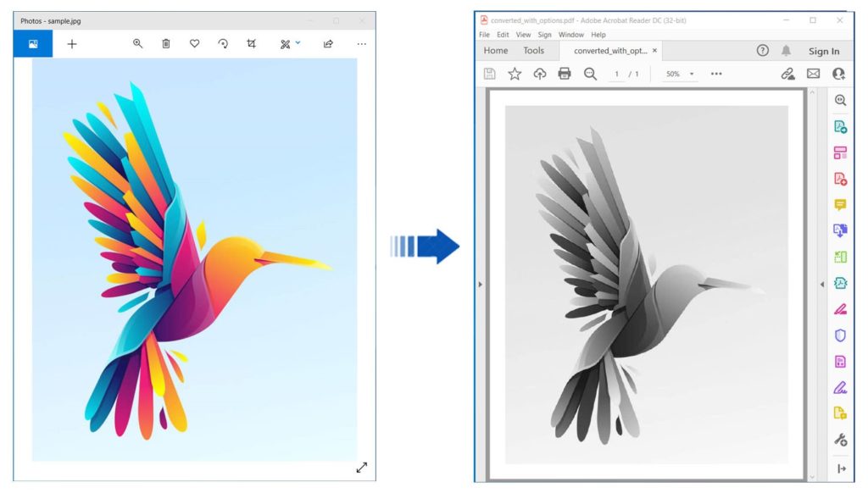
Task: Open the File menu in Acrobat Reader
Action: click(484, 35)
